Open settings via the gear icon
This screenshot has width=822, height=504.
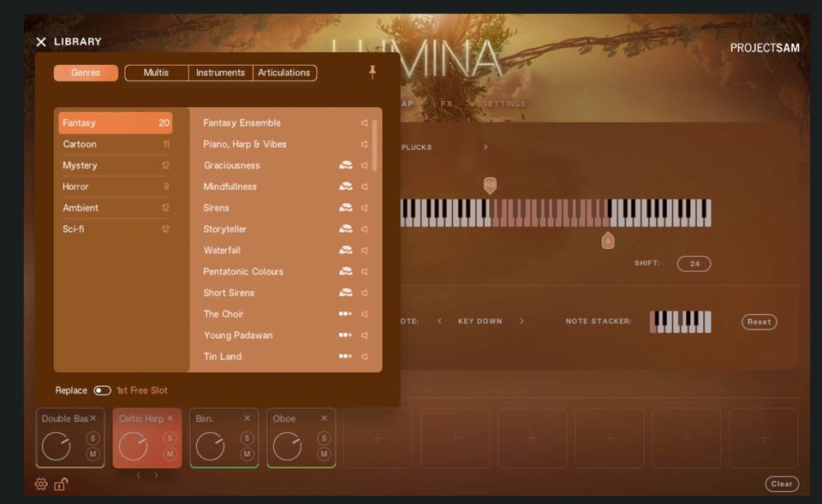(41, 484)
